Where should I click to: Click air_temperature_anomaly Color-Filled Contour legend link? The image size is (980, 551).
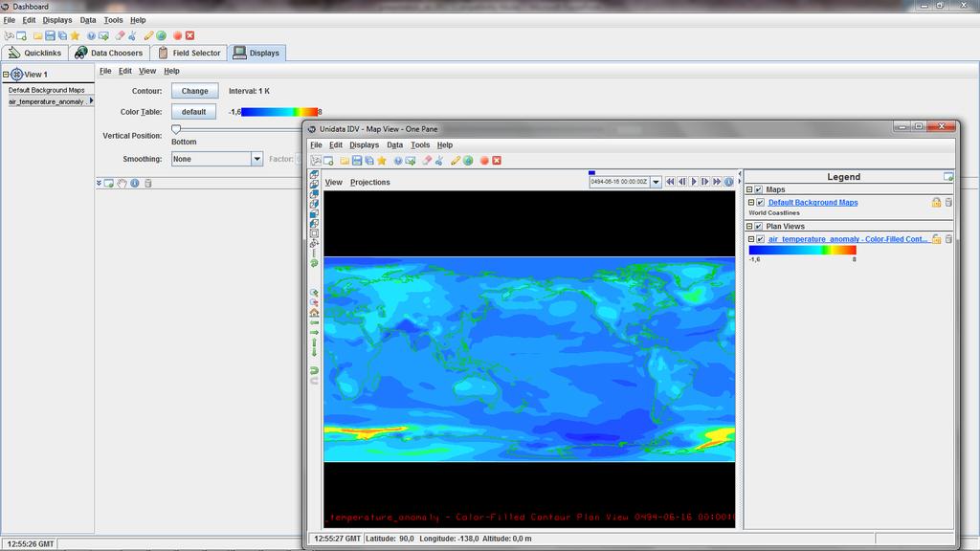tap(848, 239)
